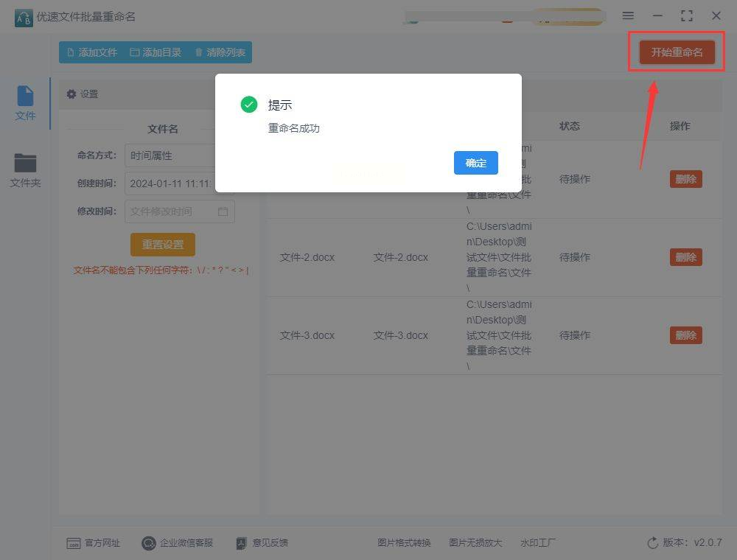Screen dimensions: 737x560
Task: Maximize the window using fullscreen icon
Action: (687, 15)
